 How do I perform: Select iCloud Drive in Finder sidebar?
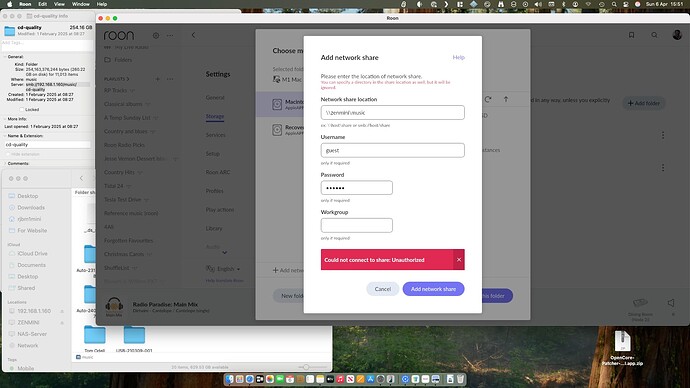[x=32, y=254]
